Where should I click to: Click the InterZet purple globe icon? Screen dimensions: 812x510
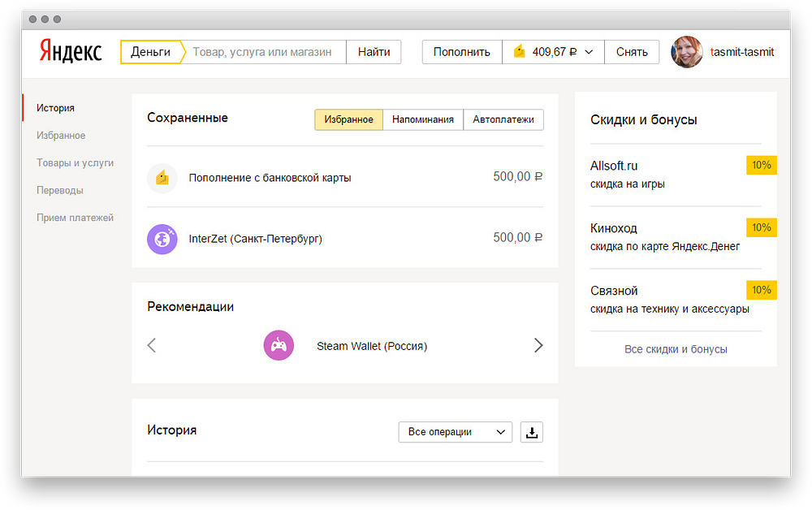[x=162, y=240]
